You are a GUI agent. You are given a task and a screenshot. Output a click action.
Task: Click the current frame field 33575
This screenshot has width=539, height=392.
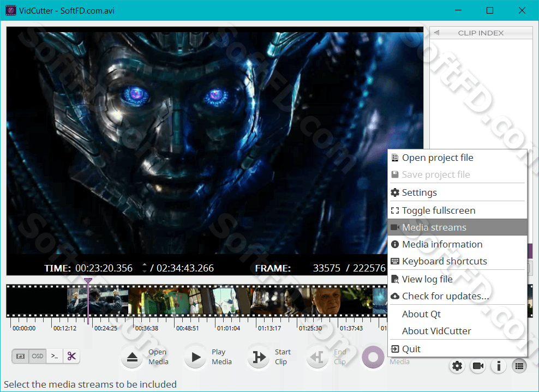click(327, 268)
